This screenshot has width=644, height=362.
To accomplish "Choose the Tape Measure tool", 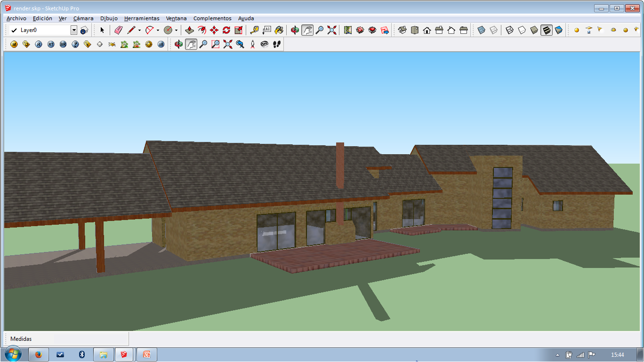I will 254,30.
